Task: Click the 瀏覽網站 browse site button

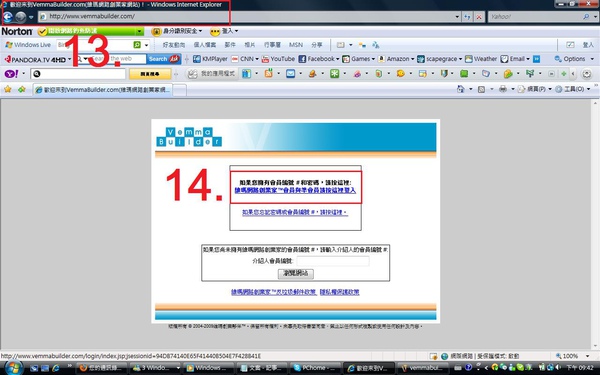Action: (x=295, y=273)
